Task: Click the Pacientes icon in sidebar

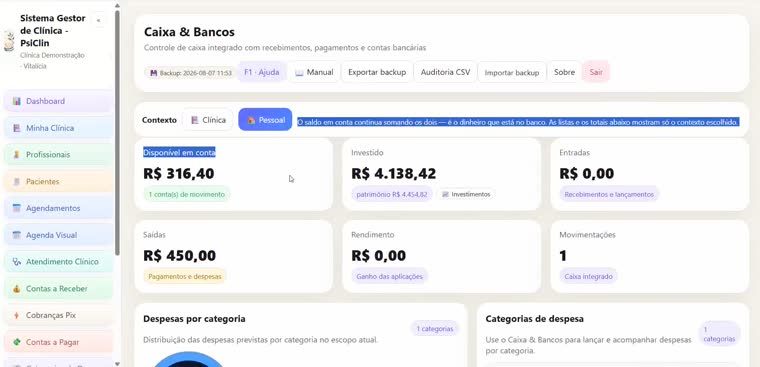Action: (x=17, y=182)
